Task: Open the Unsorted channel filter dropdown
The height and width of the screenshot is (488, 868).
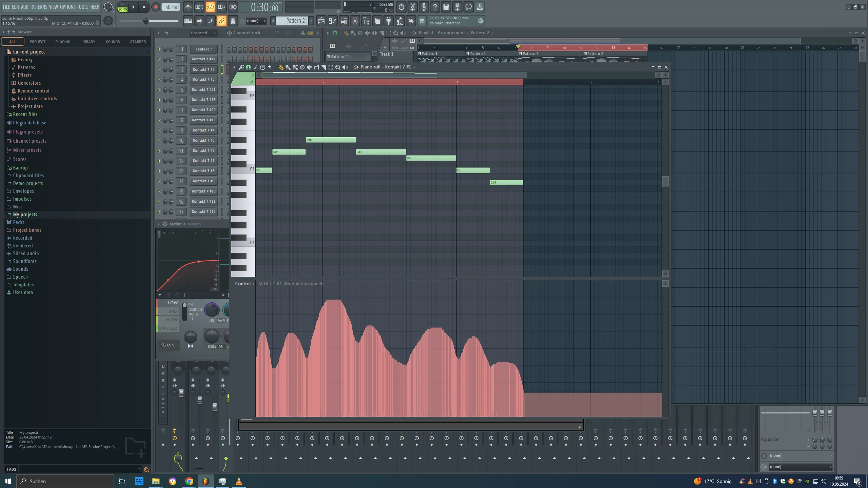Action: (203, 33)
